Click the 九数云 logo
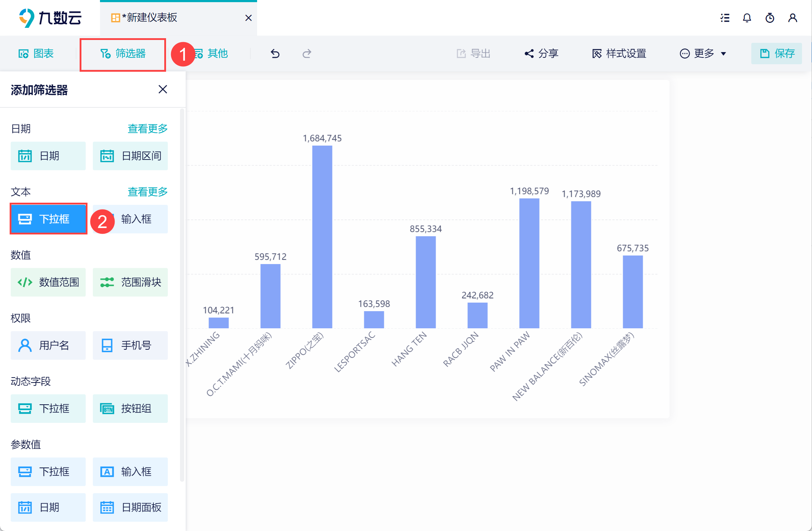The height and width of the screenshot is (531, 812). click(50, 18)
